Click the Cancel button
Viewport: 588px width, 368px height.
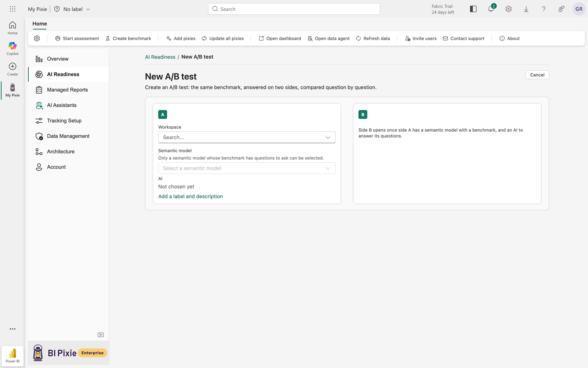tap(537, 75)
